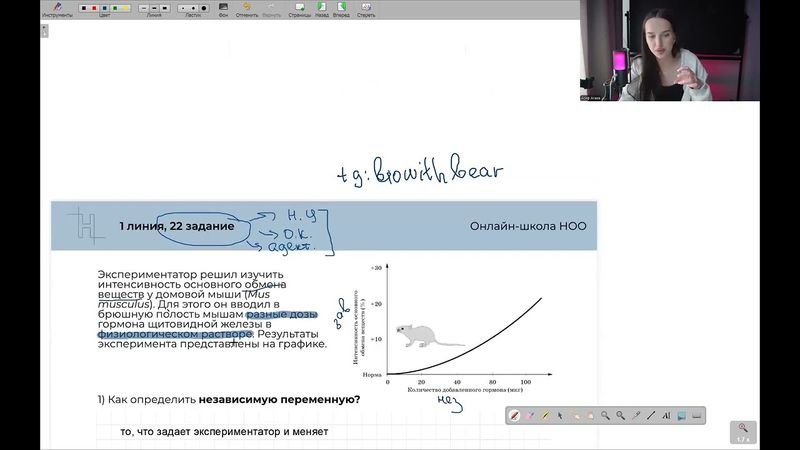Select the arrow selector tool
The height and width of the screenshot is (450, 800).
pos(560,416)
